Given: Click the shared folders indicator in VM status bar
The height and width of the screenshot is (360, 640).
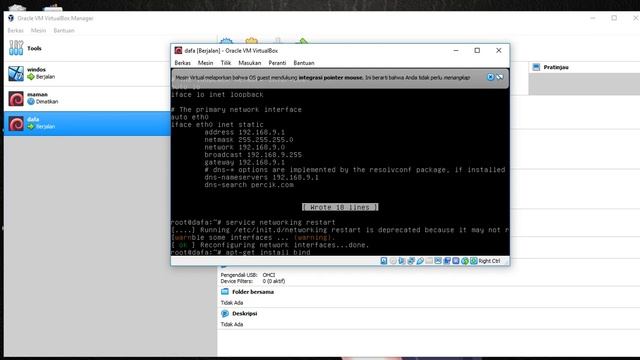Looking at the screenshot, I should pos(429,261).
